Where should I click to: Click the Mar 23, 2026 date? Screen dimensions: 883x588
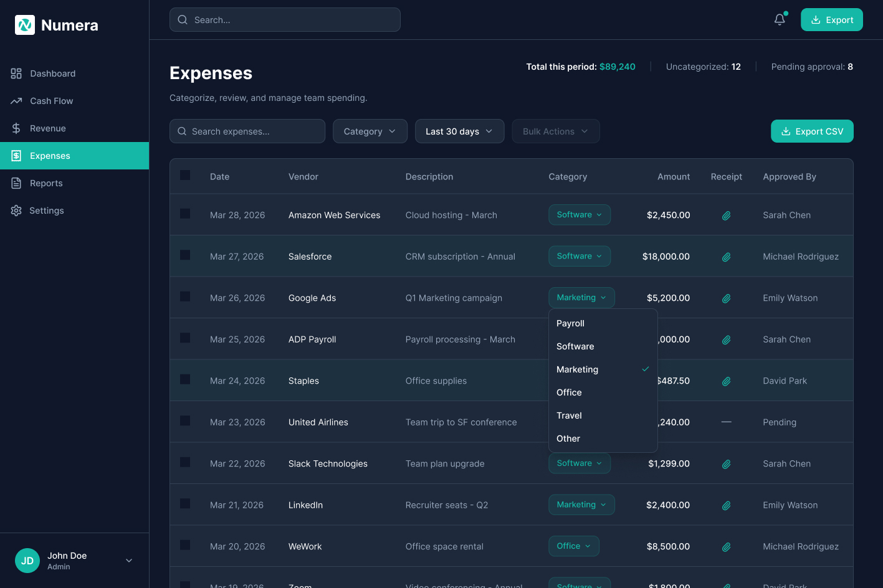coord(237,422)
